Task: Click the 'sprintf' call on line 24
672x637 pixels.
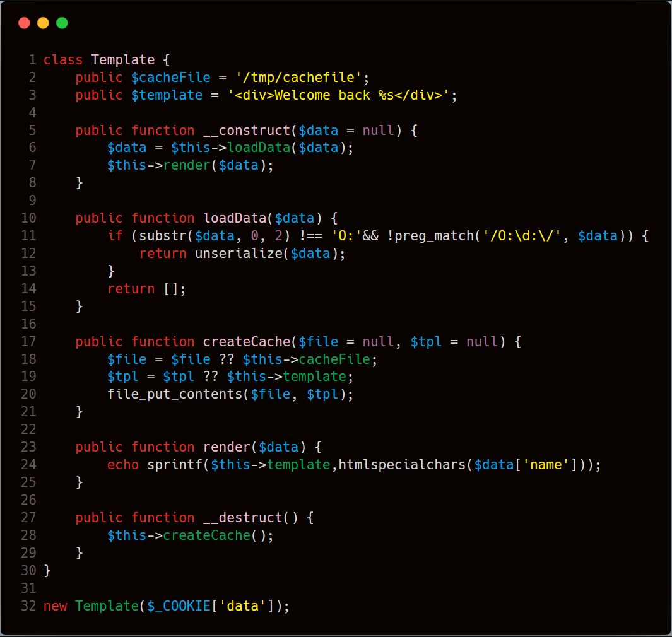Action: 175,465
